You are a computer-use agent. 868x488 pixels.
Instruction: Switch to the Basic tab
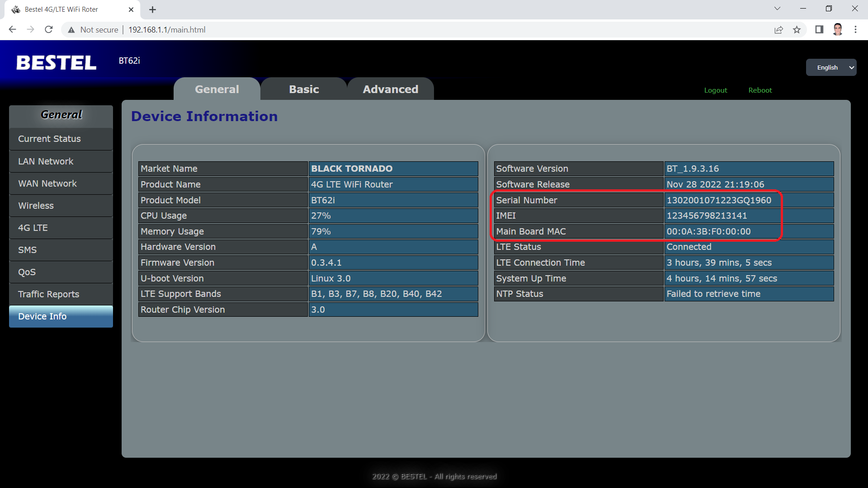[x=304, y=89]
